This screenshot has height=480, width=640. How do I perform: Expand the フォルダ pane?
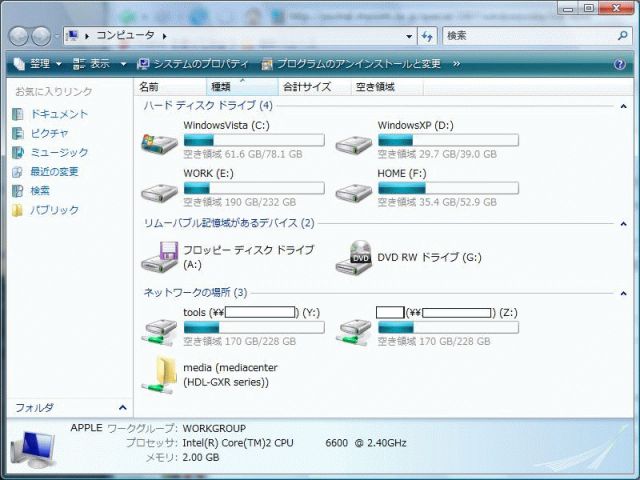coord(122,407)
